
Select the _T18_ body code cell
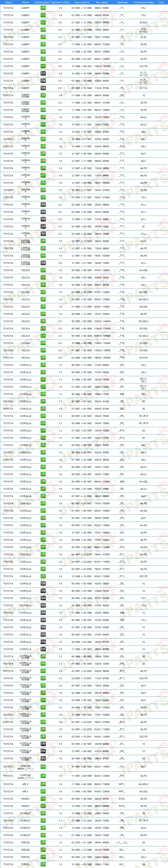[x=122, y=314]
